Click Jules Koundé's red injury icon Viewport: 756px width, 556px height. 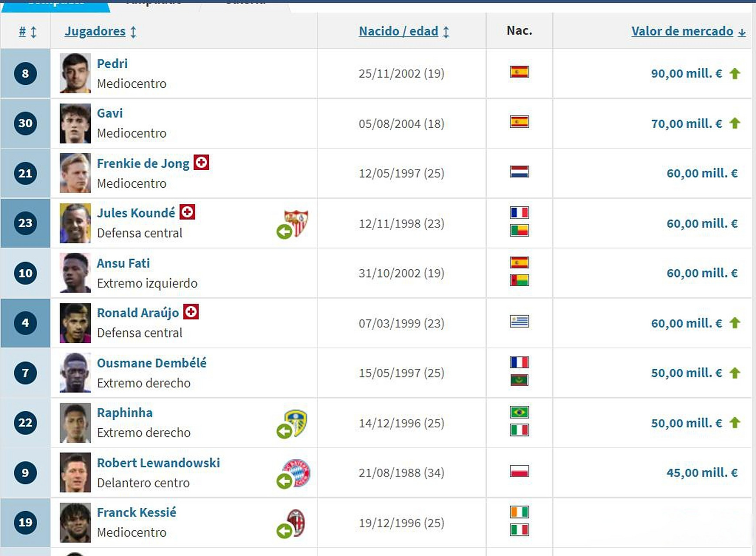click(x=187, y=212)
